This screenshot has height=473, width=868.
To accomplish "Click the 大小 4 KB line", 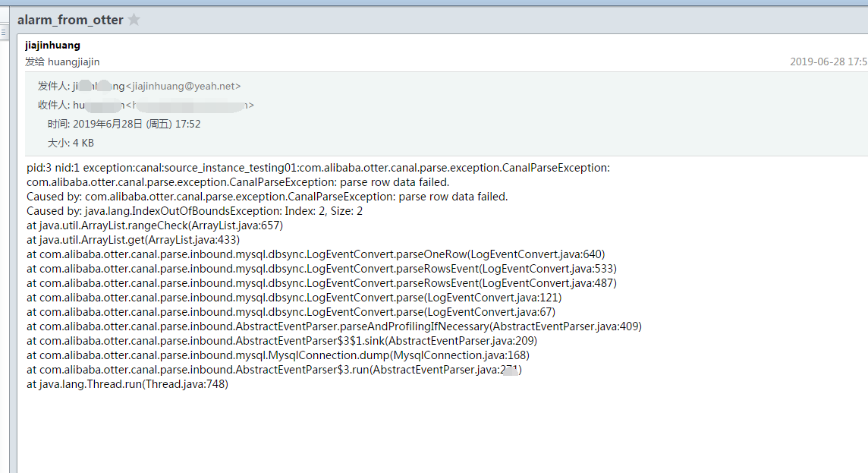I will (71, 143).
